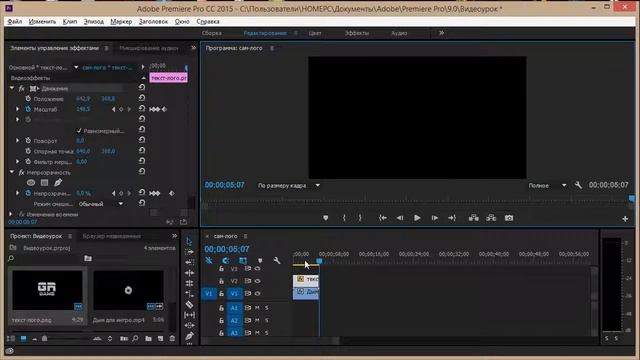The width and height of the screenshot is (640, 360).
Task: Open the blend mode dropdown
Action: [101, 204]
